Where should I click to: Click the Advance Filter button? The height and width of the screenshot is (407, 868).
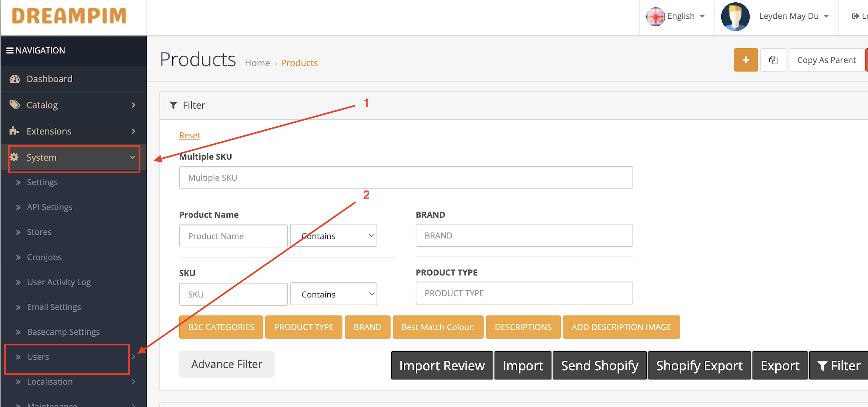coord(227,364)
